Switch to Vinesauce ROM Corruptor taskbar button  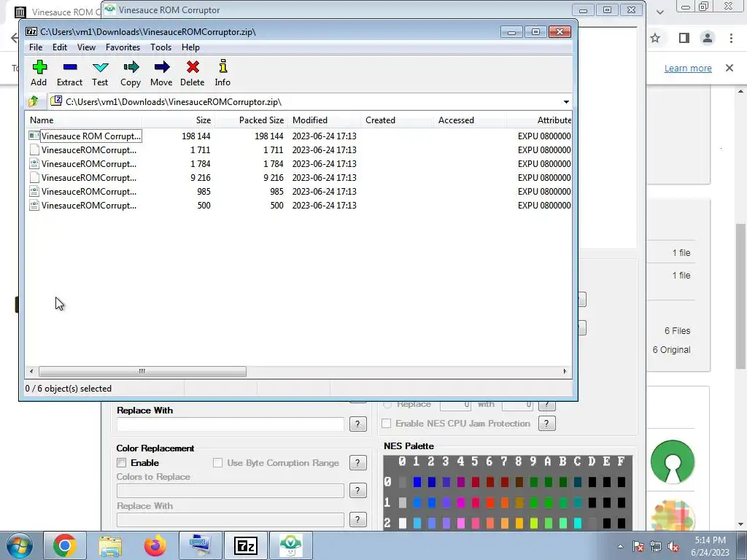point(290,545)
